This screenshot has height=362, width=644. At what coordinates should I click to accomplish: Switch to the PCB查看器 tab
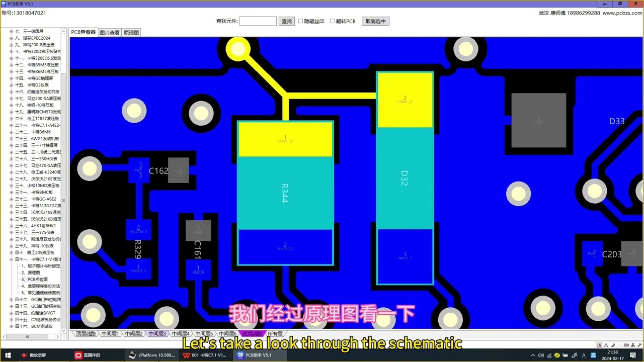click(83, 32)
